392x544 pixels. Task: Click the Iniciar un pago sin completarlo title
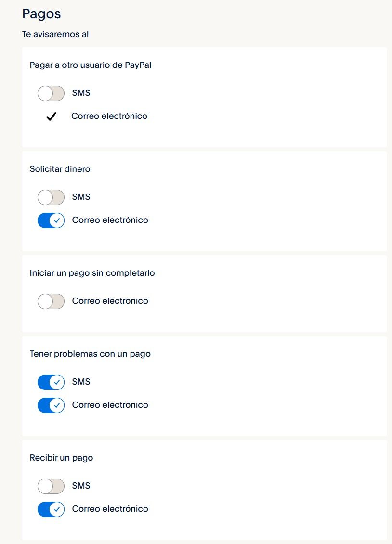(x=92, y=273)
